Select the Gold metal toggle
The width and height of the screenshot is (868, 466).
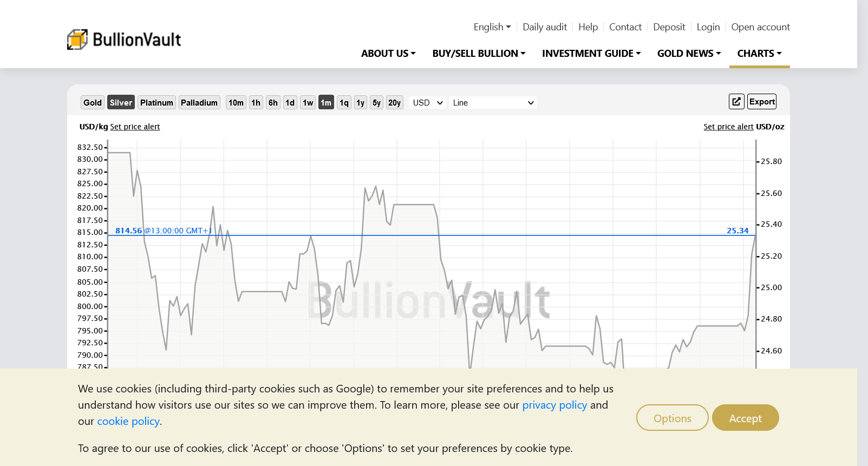93,103
